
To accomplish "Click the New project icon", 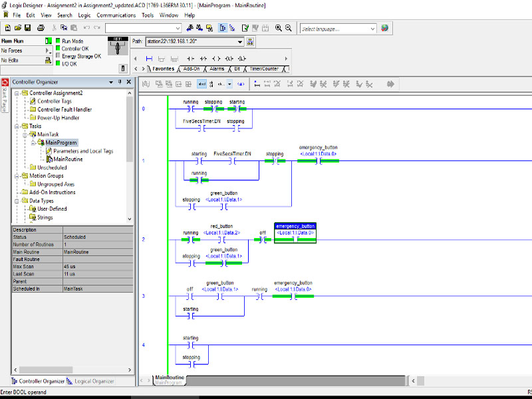I will click(x=8, y=28).
